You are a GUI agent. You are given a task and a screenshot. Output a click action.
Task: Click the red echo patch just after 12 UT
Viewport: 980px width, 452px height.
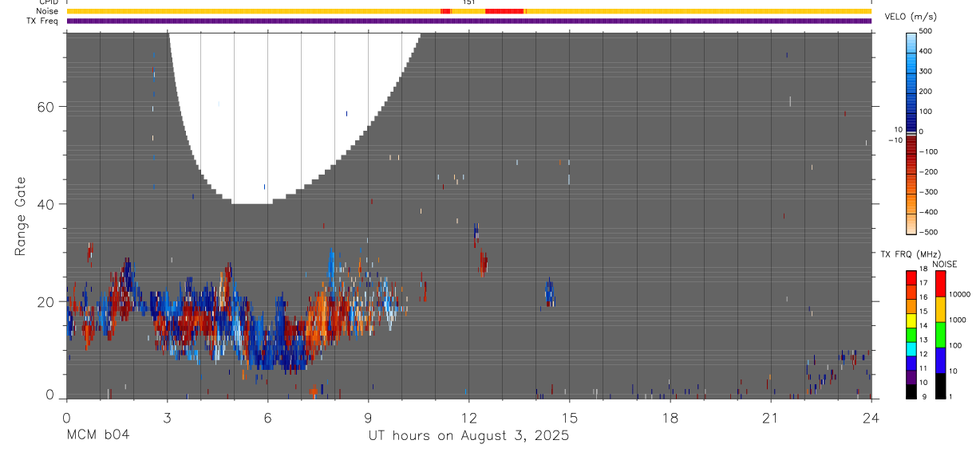pos(484,263)
